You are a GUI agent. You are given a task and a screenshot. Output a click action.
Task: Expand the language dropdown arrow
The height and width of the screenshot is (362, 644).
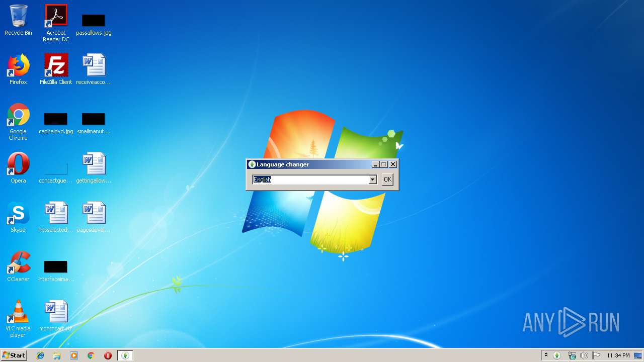click(x=372, y=179)
